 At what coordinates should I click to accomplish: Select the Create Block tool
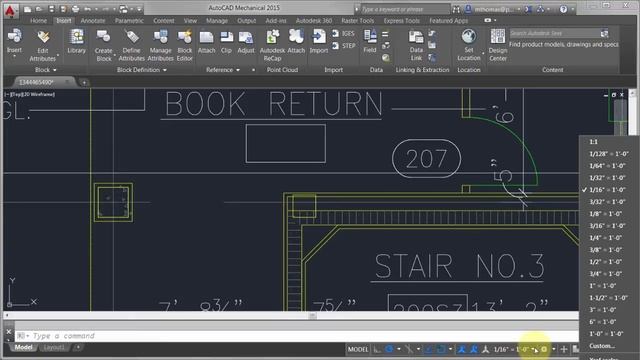click(103, 46)
